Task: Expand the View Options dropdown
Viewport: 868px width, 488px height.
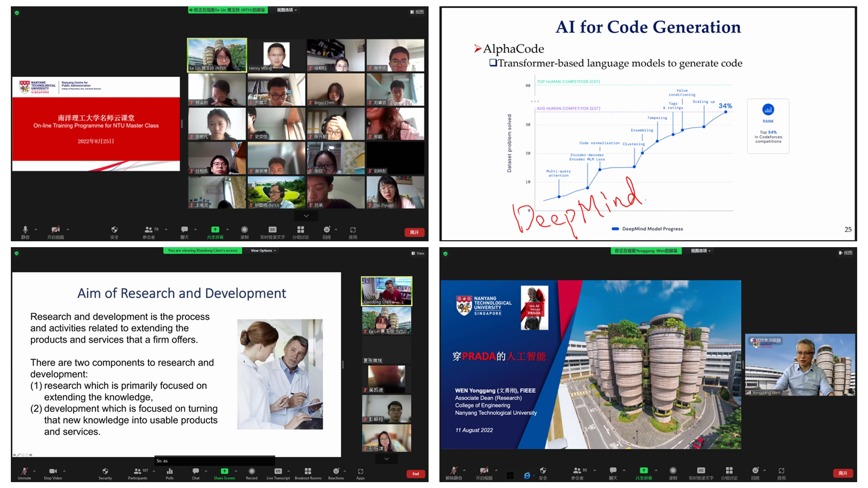Action: pyautogui.click(x=263, y=250)
